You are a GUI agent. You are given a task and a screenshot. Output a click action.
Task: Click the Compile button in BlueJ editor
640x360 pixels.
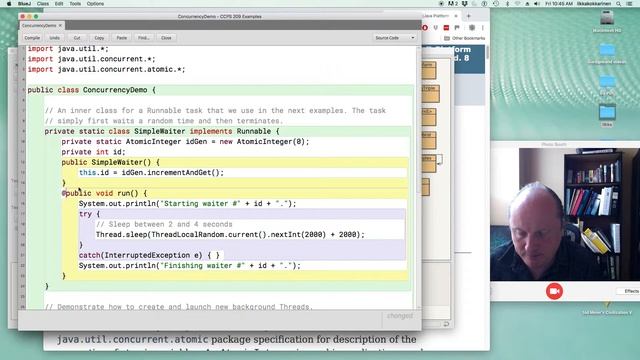coord(32,38)
